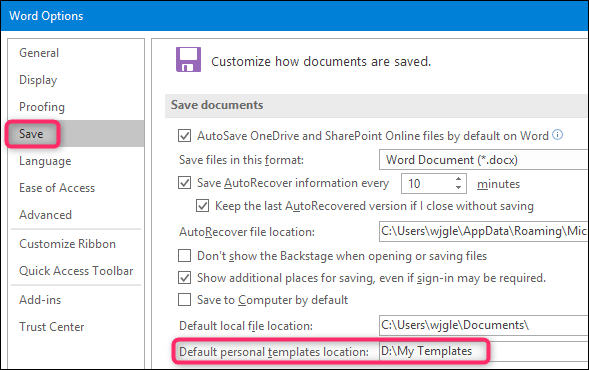Click the AutoRecover file location field
Viewport: 589px width, 370px height.
484,231
